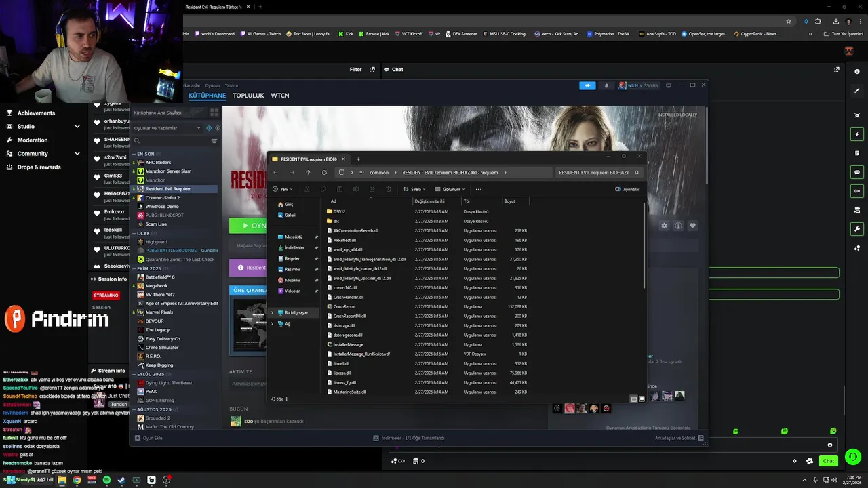This screenshot has width=868, height=488.
Task: Expand the Bu bilgisayar tree node
Action: click(x=272, y=312)
